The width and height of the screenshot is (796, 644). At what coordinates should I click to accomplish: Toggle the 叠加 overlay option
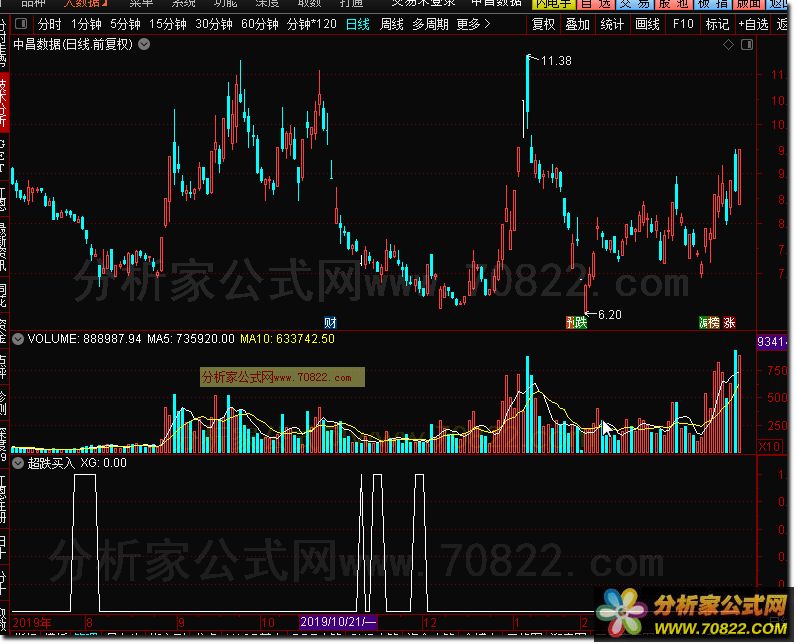(x=577, y=24)
